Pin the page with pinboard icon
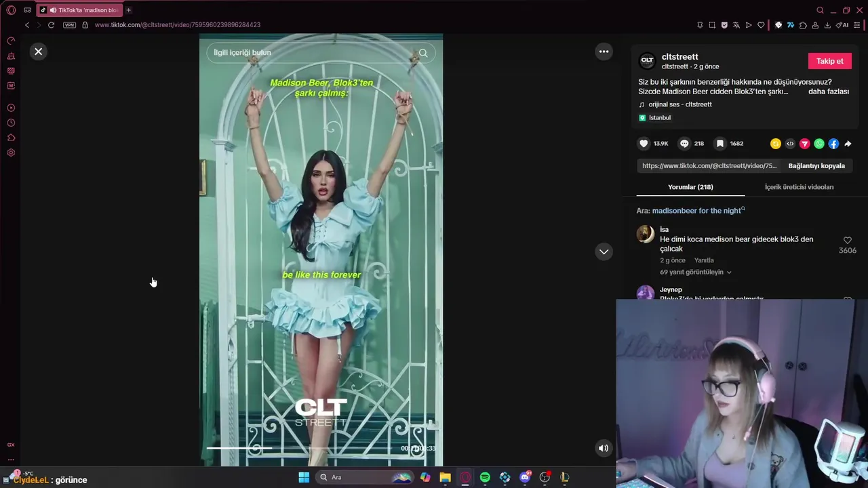The image size is (868, 488). (700, 25)
